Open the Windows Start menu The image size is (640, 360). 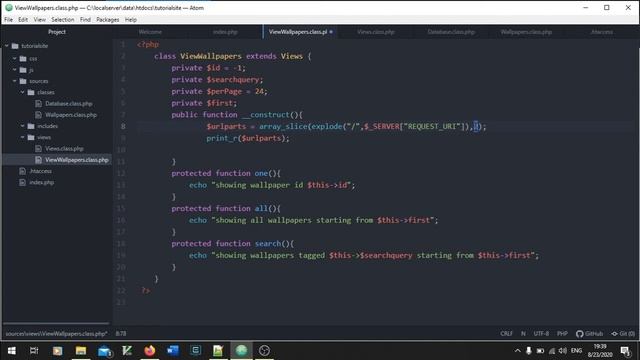(x=11, y=351)
